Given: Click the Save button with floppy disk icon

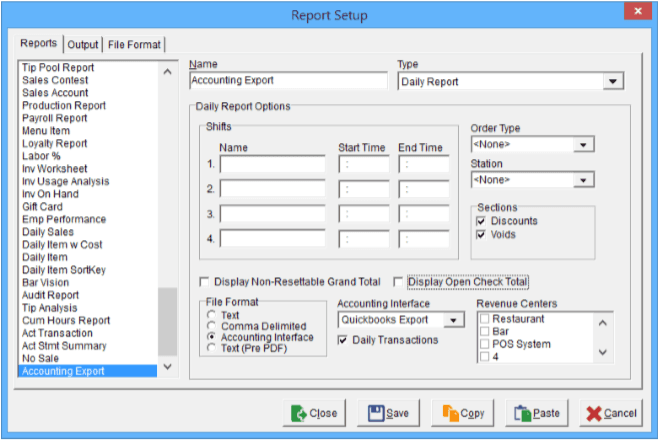Looking at the screenshot, I should pyautogui.click(x=388, y=413).
